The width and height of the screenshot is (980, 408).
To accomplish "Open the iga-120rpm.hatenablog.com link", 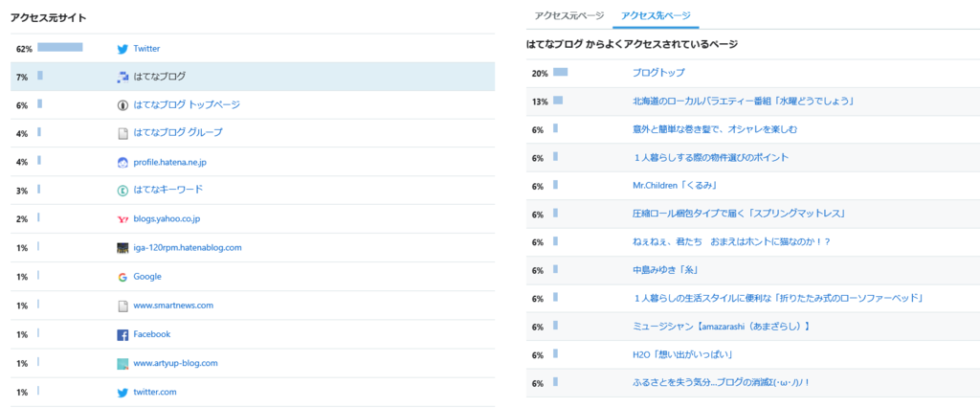I will click(x=188, y=248).
